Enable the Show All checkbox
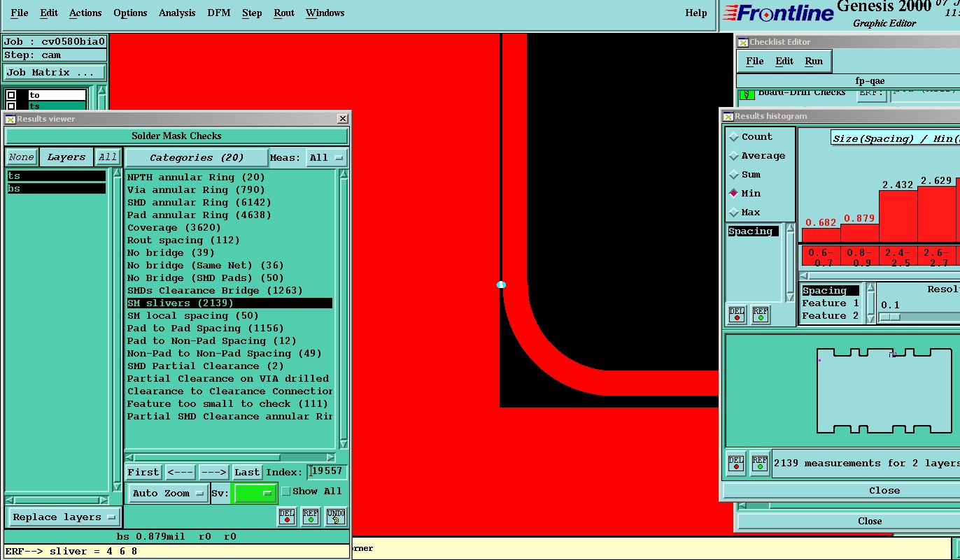 coord(285,491)
